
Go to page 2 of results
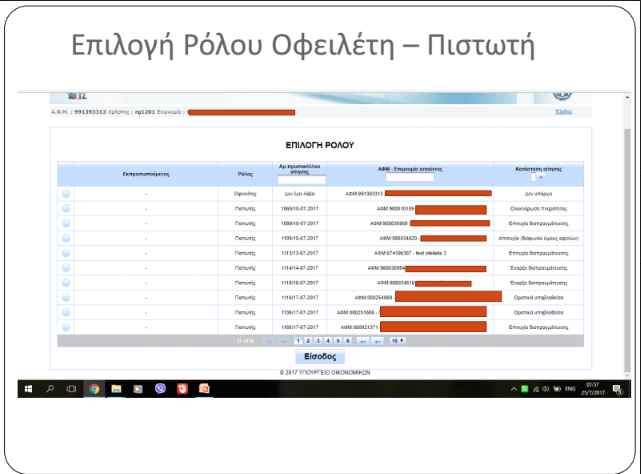307,341
